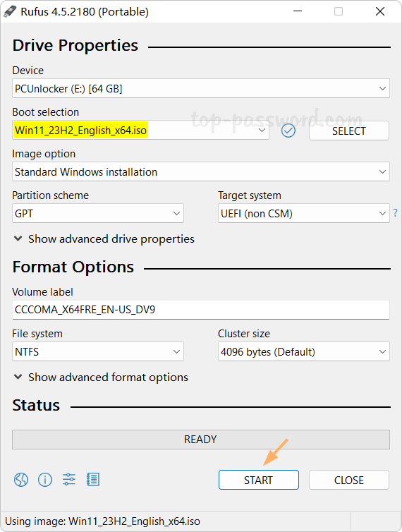402x532 pixels.
Task: Expand Show advanced drive properties
Action: click(104, 239)
